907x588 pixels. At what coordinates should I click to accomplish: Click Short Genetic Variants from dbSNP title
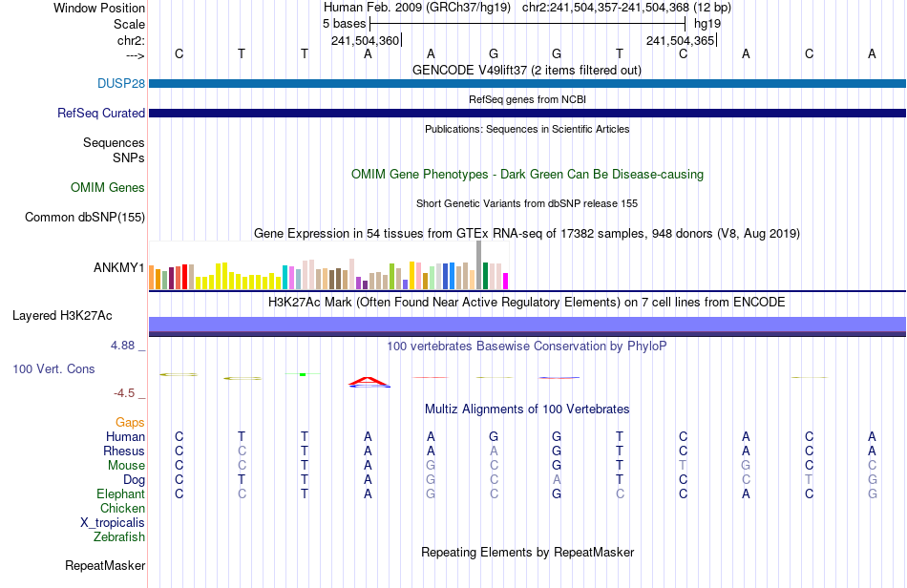click(x=527, y=203)
